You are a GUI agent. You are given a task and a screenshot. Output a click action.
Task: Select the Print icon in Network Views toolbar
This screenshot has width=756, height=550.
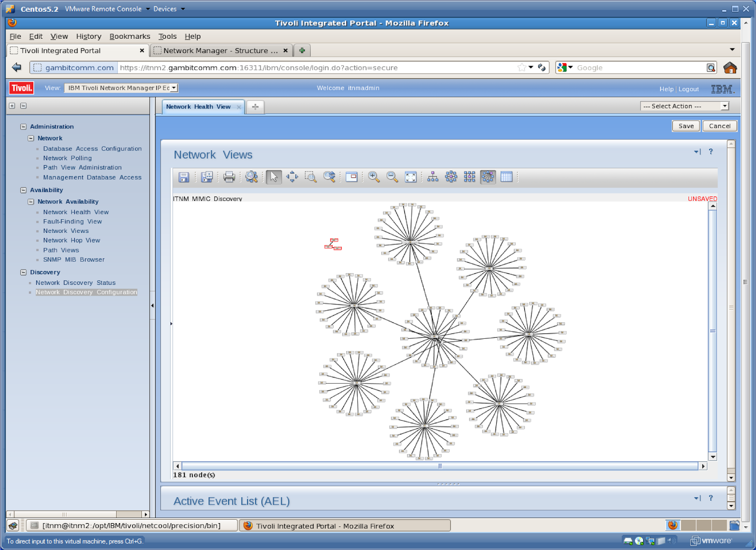pyautogui.click(x=228, y=177)
